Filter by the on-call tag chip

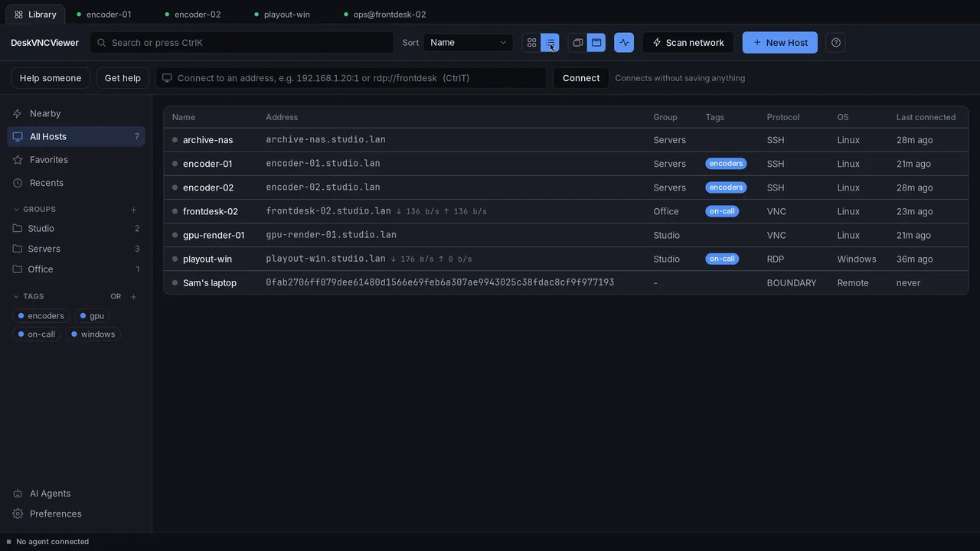tap(37, 334)
